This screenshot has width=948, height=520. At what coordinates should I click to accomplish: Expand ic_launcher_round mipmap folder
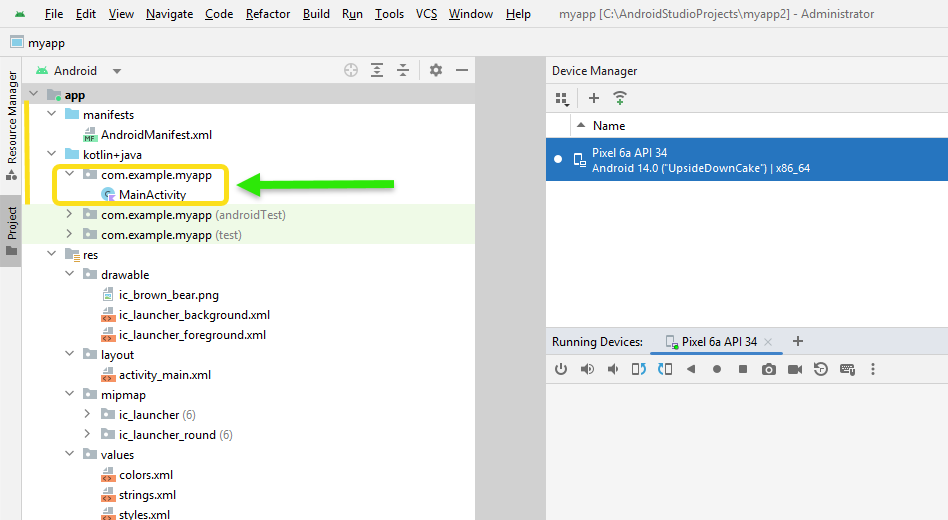[87, 434]
